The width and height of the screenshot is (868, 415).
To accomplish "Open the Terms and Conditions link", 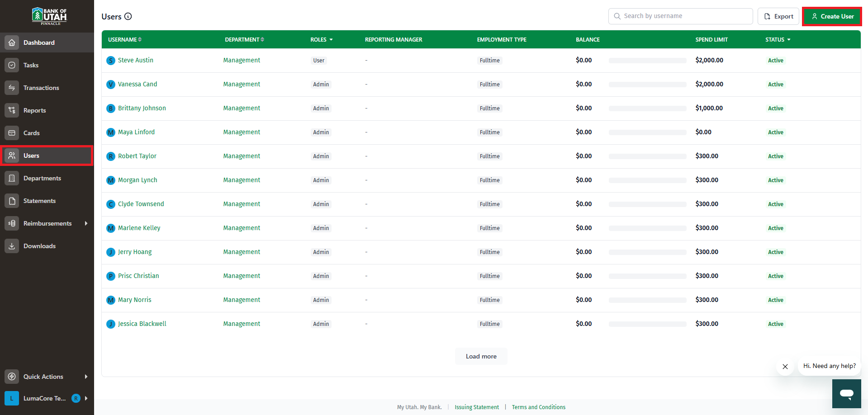I will [x=539, y=407].
